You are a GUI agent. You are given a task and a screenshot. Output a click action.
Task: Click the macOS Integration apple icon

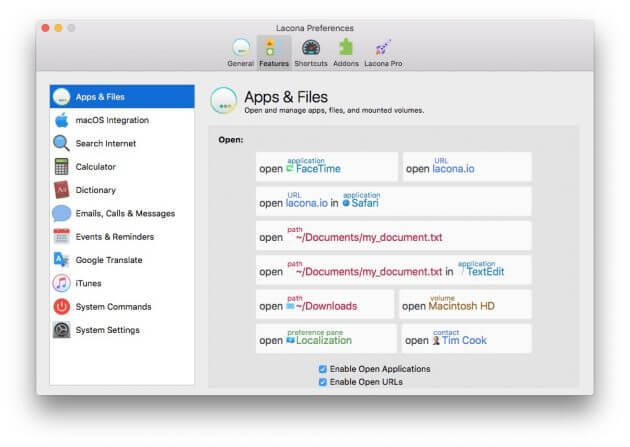[x=61, y=120]
